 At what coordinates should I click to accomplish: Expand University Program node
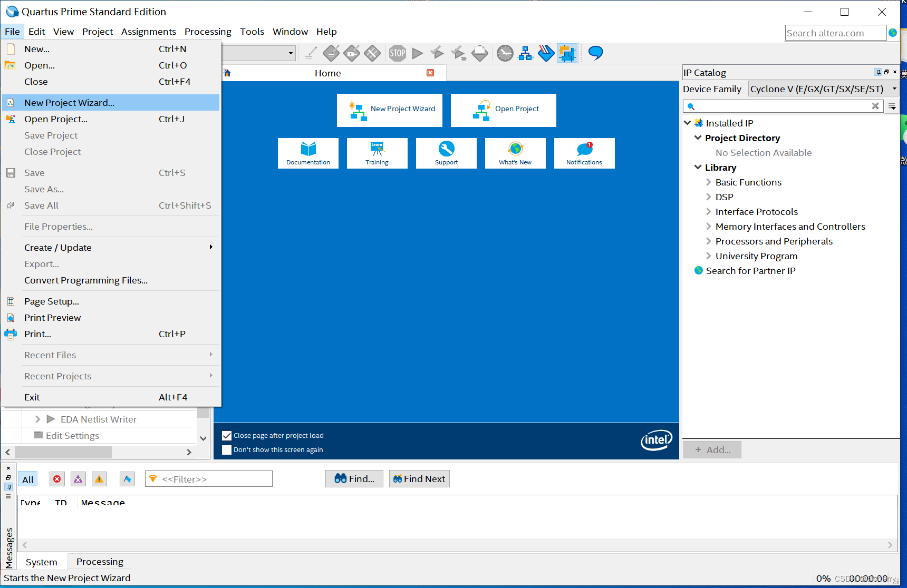tap(709, 256)
